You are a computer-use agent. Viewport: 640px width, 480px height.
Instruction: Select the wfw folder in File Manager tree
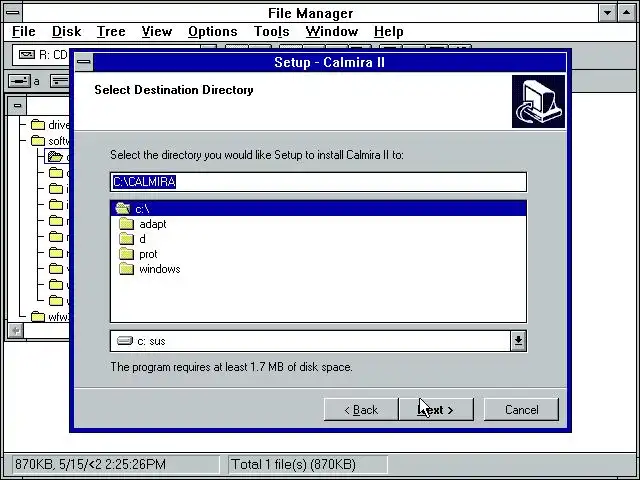click(50, 316)
